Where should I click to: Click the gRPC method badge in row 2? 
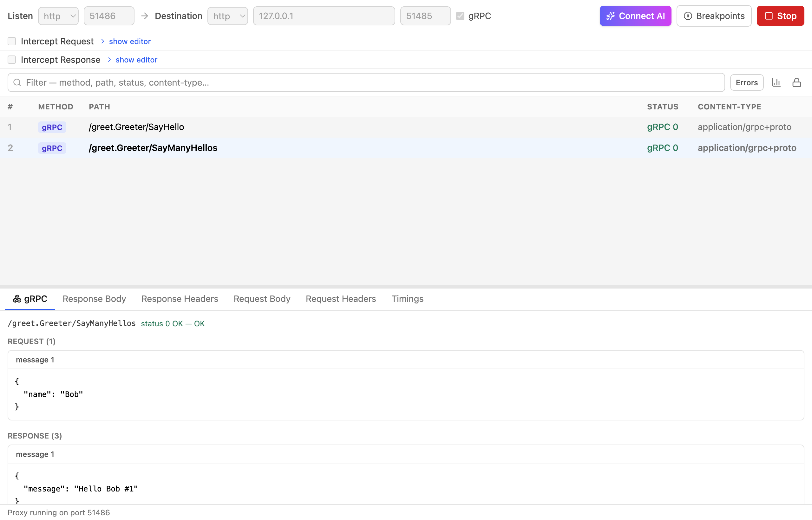point(52,148)
